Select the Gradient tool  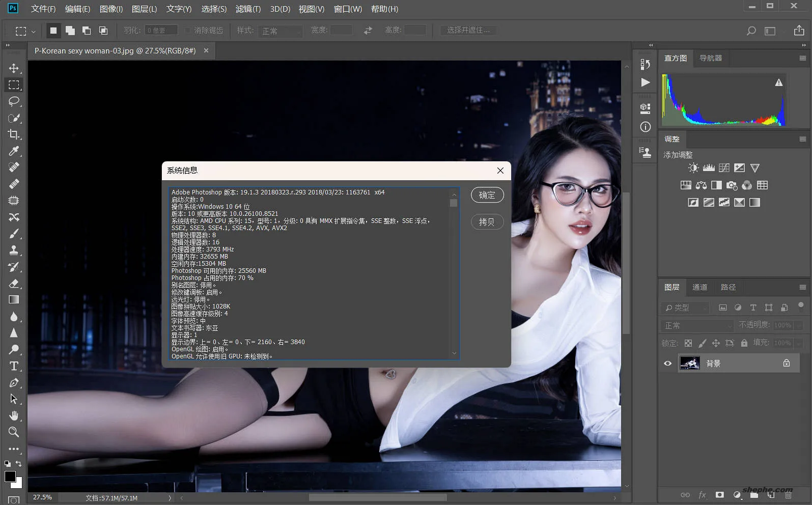[x=14, y=300]
